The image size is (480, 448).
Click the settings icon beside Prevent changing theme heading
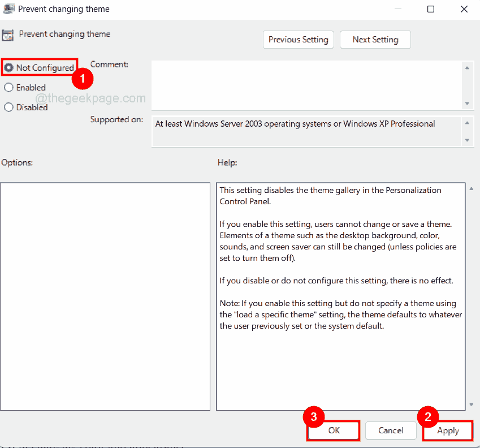coord(8,35)
